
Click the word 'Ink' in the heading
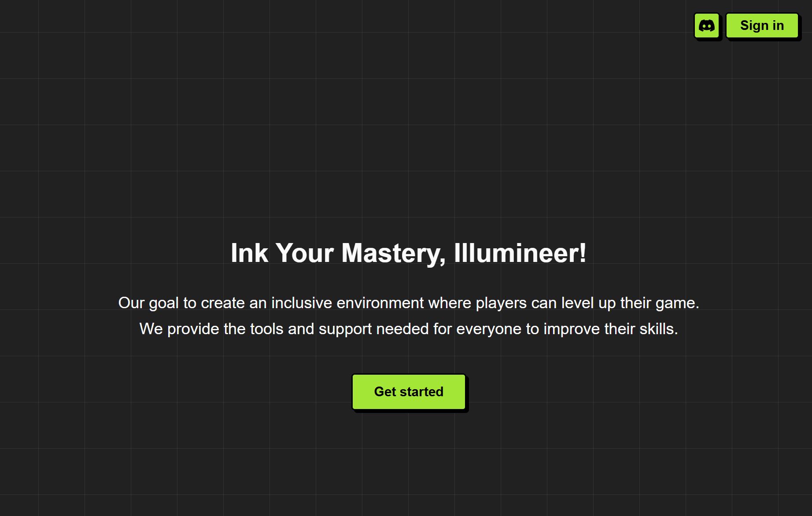249,253
